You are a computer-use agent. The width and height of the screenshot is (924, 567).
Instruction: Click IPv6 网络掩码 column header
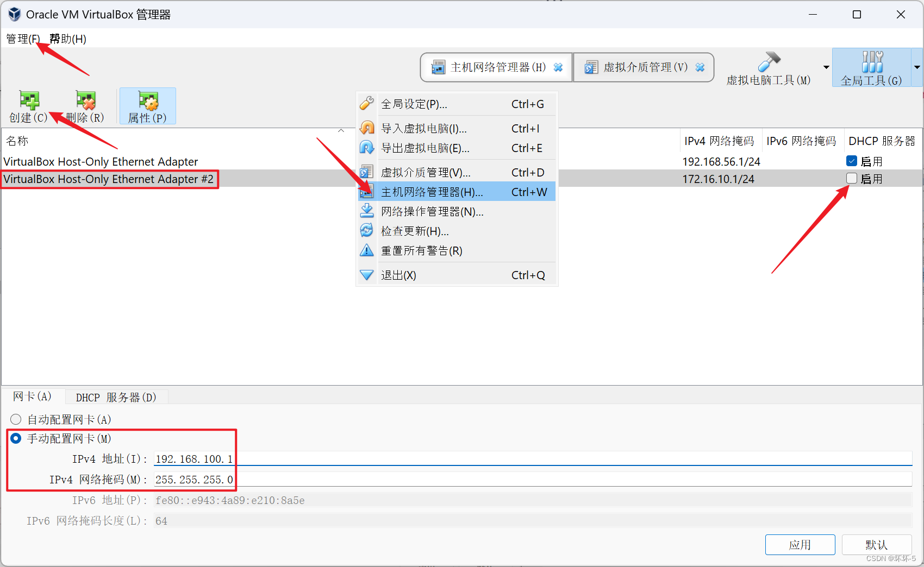click(x=802, y=141)
